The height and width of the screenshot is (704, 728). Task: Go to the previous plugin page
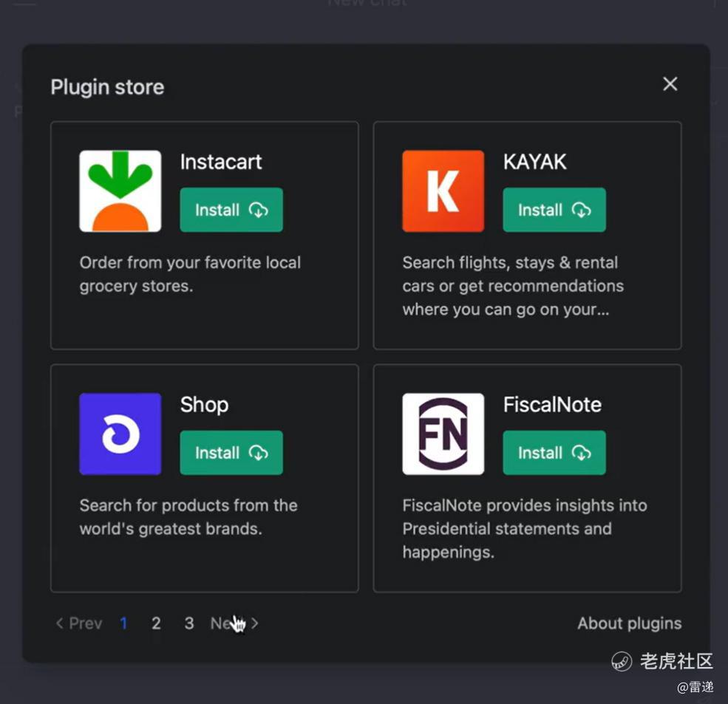point(79,623)
